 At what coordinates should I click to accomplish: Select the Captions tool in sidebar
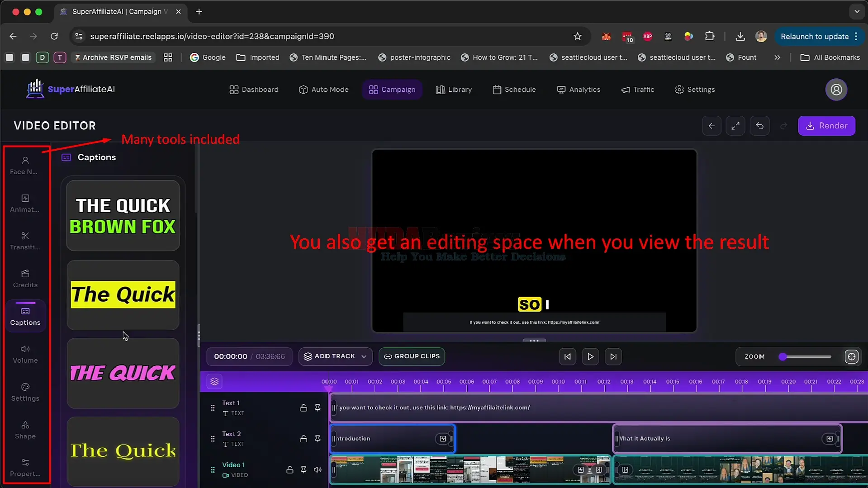point(25,316)
